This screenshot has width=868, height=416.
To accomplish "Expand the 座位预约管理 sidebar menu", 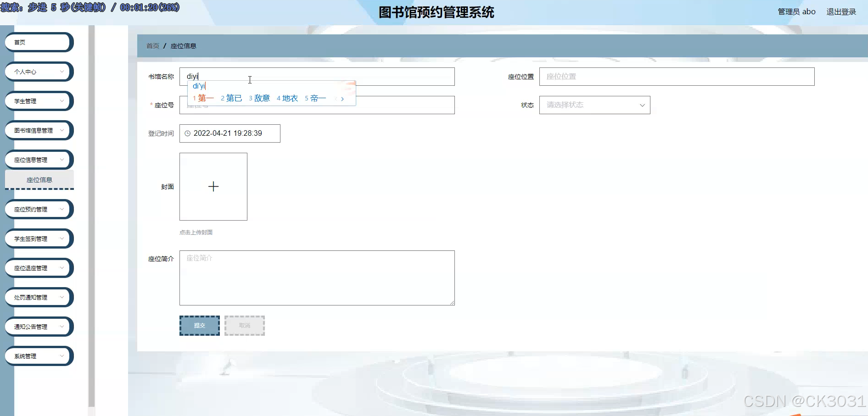I will pos(39,209).
